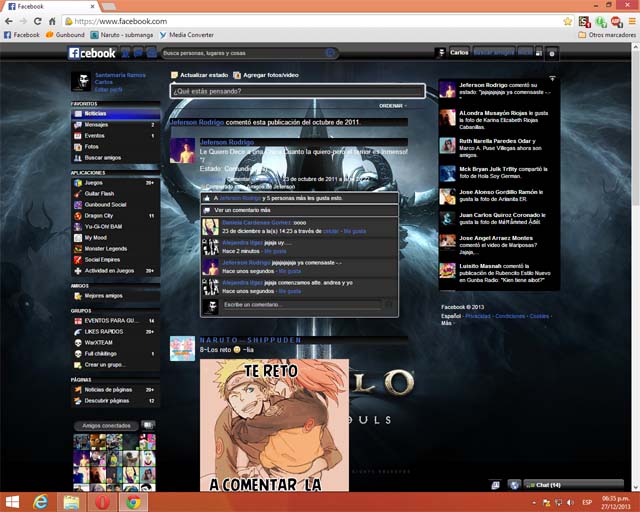Go to the Chrome home page button
640x512 pixels.
click(x=52, y=21)
